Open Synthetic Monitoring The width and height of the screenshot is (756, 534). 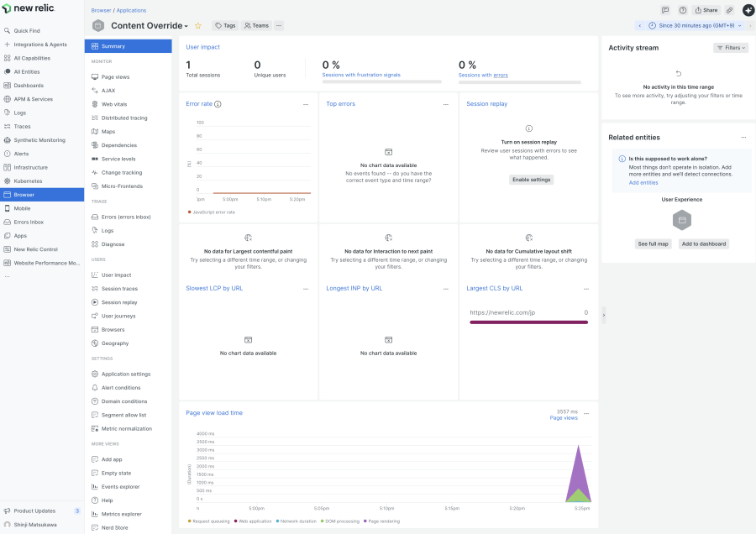[39, 140]
